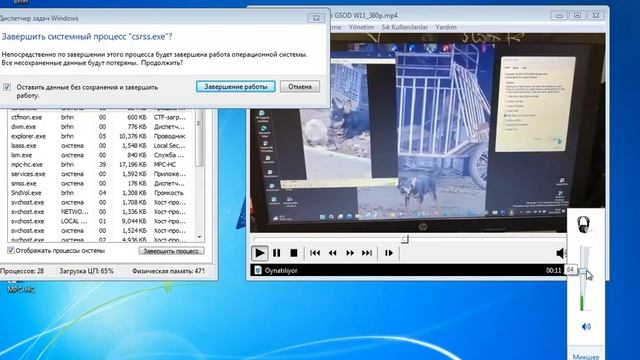Select the svchost.exe row run by NETWO...
The height and width of the screenshot is (360, 640).
tap(101, 212)
